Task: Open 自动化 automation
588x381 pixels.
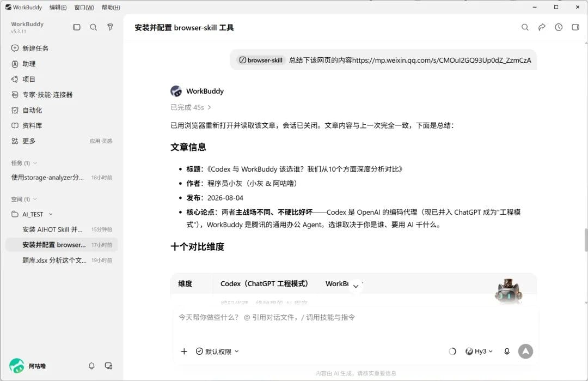Action: tap(27, 110)
